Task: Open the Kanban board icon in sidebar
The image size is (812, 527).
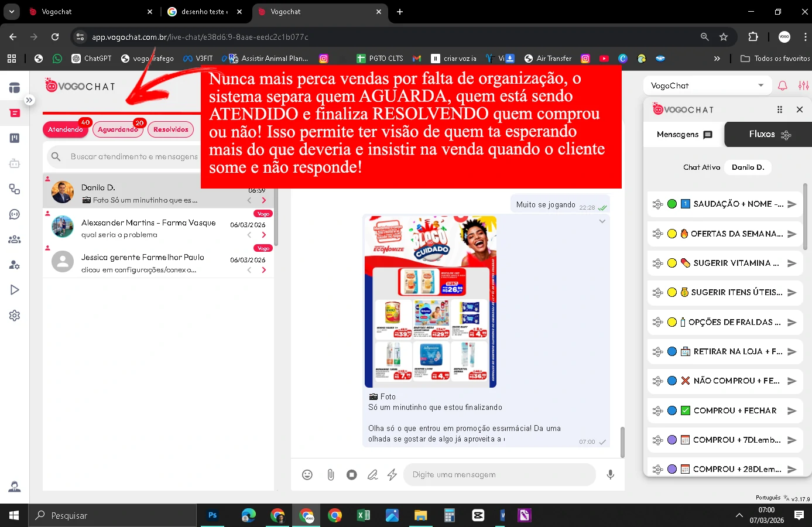Action: click(x=15, y=138)
